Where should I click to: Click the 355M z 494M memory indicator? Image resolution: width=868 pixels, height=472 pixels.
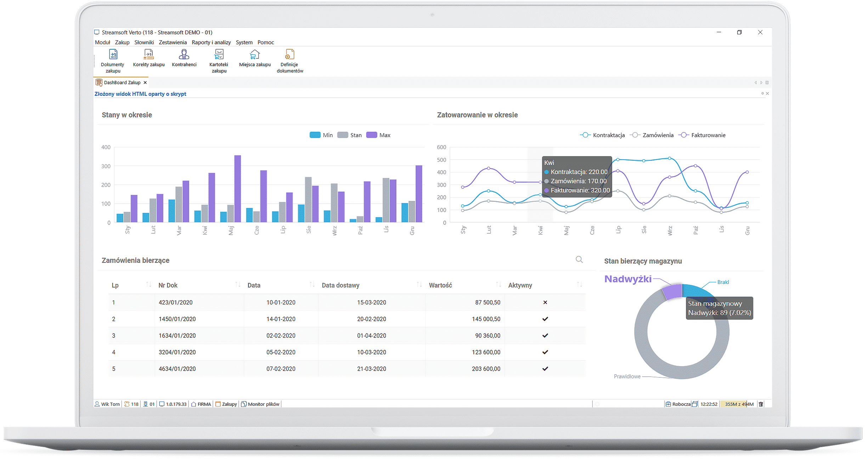739,404
